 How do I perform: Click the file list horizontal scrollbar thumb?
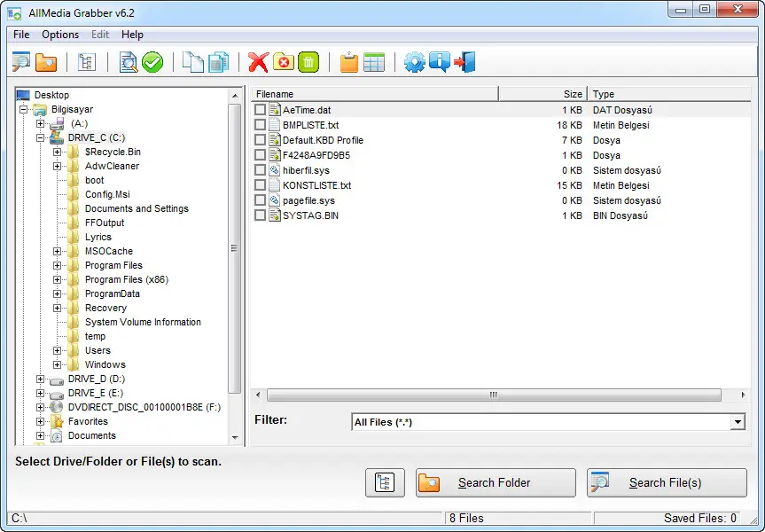click(494, 395)
